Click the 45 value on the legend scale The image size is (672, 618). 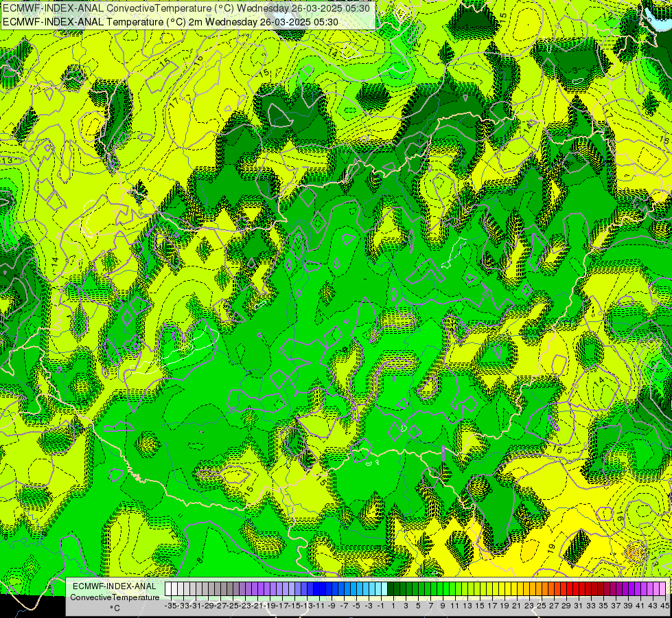point(664,606)
